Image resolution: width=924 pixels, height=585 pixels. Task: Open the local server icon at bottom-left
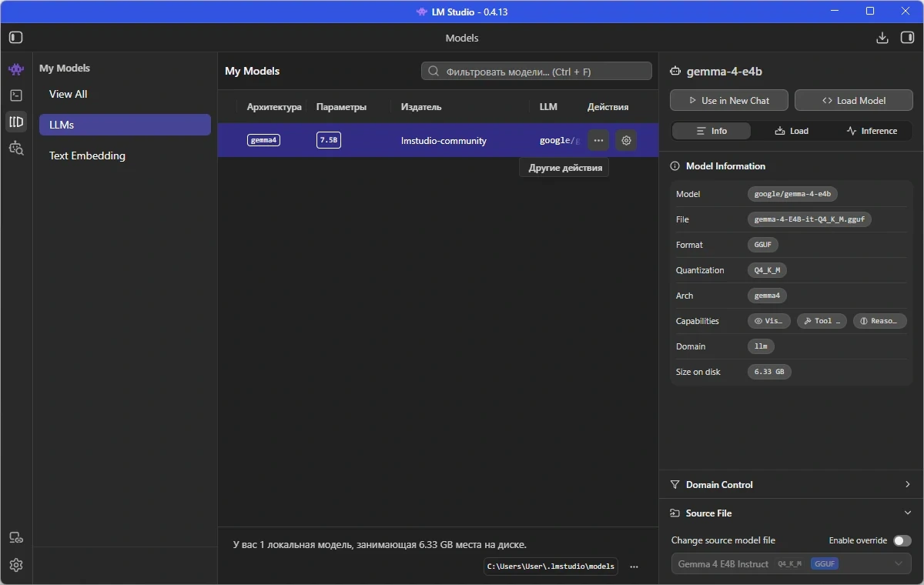coord(16,537)
